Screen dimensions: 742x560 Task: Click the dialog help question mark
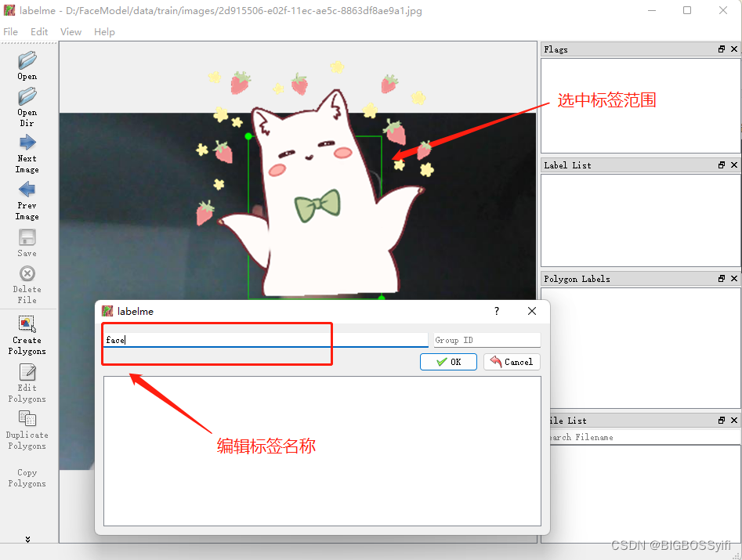[497, 311]
